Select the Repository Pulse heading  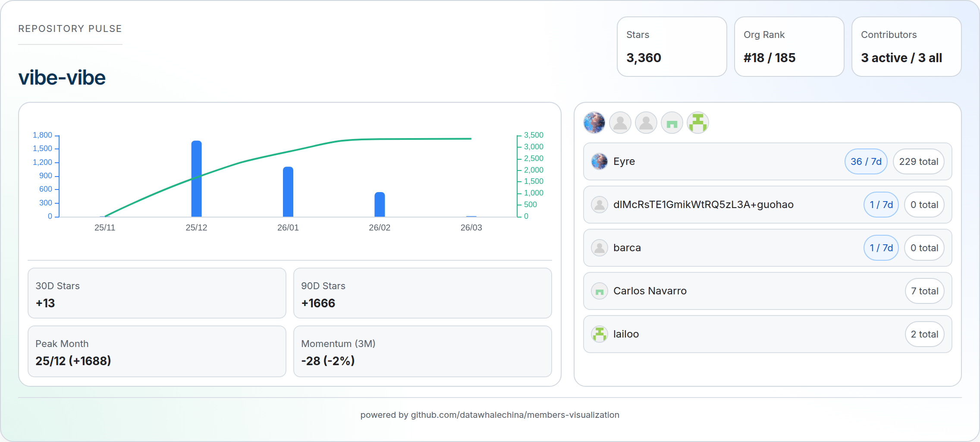point(69,28)
